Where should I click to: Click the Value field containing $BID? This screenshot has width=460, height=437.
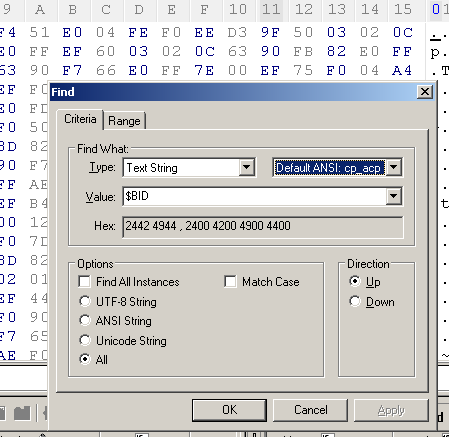pyautogui.click(x=255, y=196)
